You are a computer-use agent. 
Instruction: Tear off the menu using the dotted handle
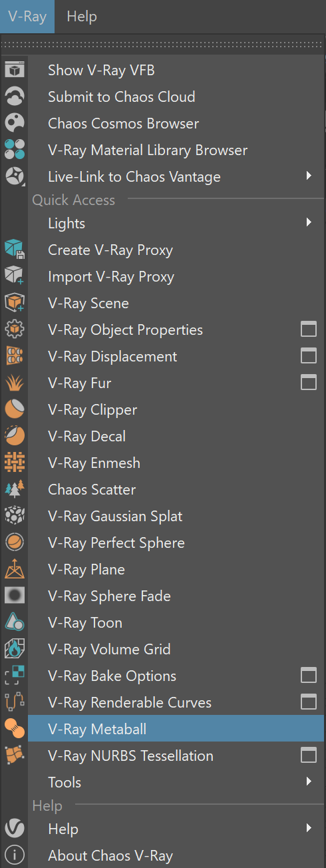[163, 44]
